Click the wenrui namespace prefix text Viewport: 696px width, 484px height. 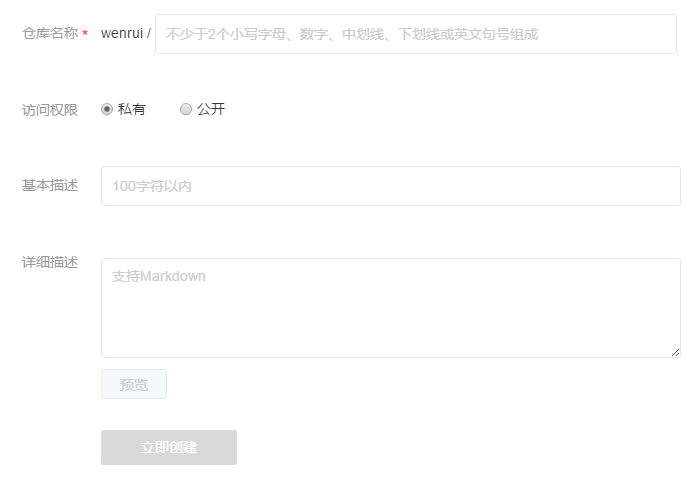(x=122, y=34)
